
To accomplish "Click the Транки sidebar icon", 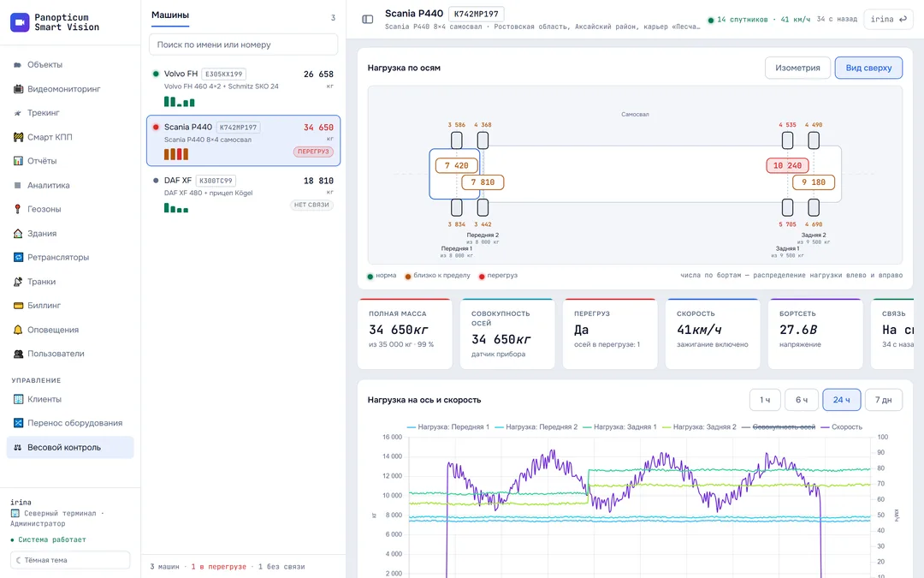I will pos(18,282).
